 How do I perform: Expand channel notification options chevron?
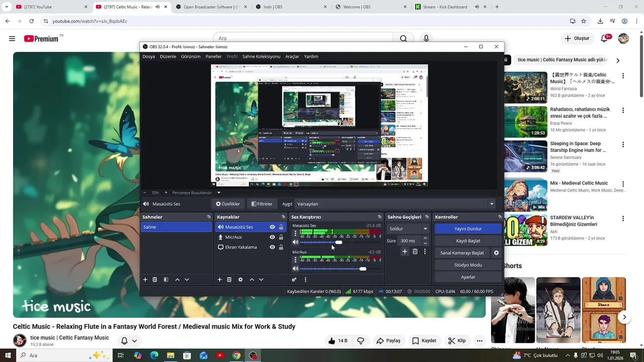(x=134, y=341)
